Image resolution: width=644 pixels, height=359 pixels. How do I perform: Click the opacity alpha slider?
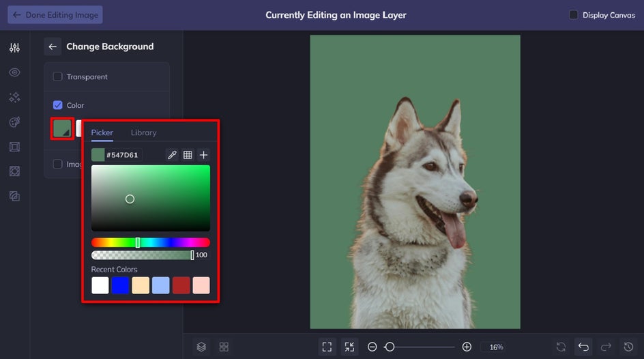pyautogui.click(x=142, y=255)
